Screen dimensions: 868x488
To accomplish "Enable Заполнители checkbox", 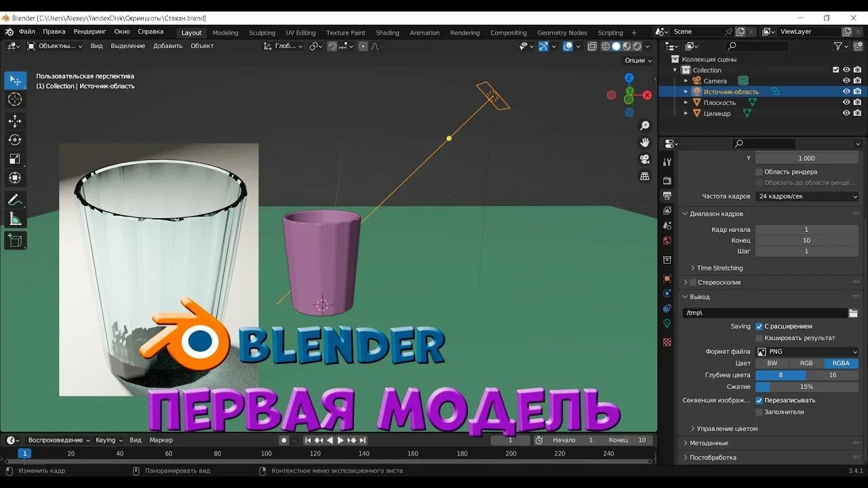I will pyautogui.click(x=759, y=412).
